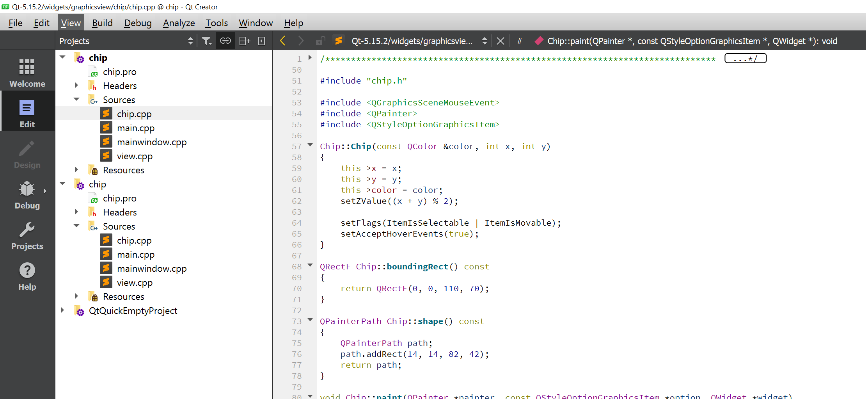Open the Build menu
This screenshot has height=399, width=868.
(x=102, y=23)
